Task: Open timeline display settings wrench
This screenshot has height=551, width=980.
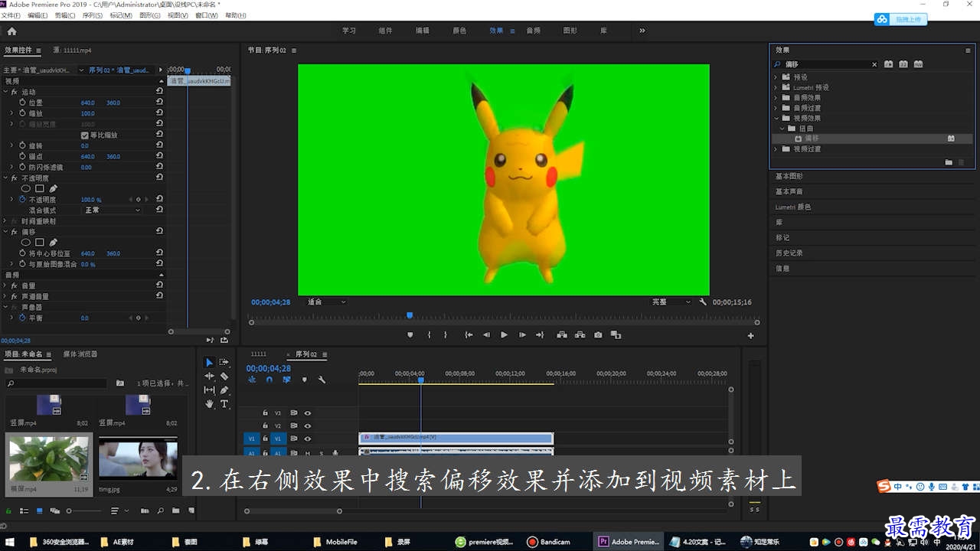Action: coord(322,380)
